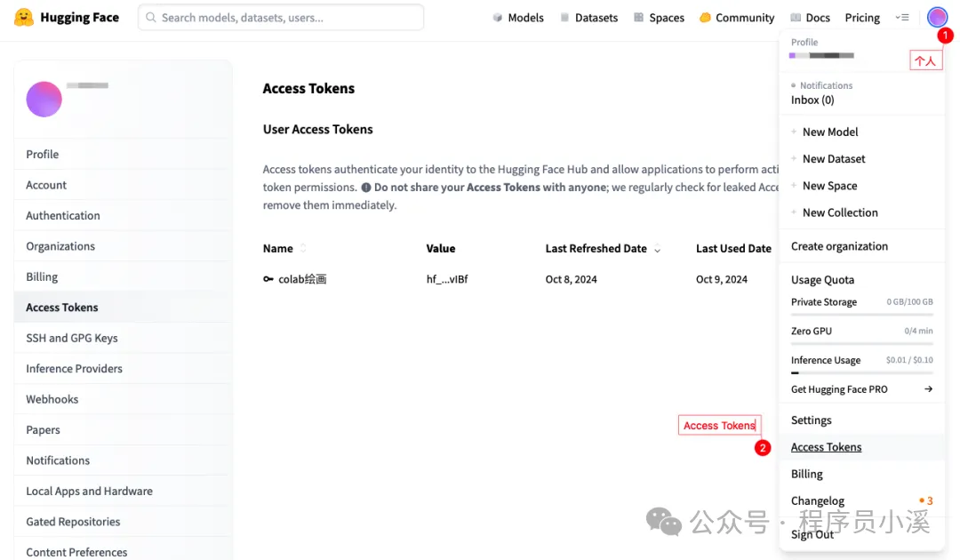Viewport: 960px width, 560px height.
Task: Open Datasets from the top navigation
Action: coord(589,18)
